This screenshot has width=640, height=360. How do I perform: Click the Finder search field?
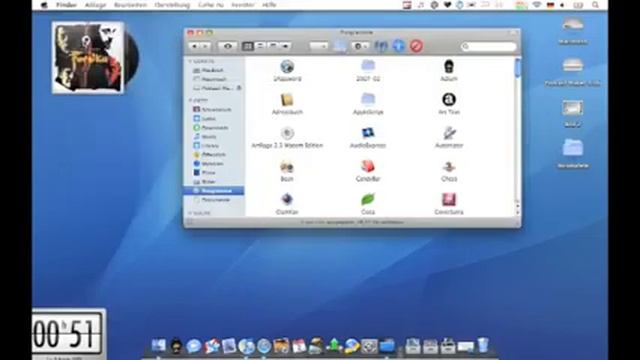tap(489, 47)
